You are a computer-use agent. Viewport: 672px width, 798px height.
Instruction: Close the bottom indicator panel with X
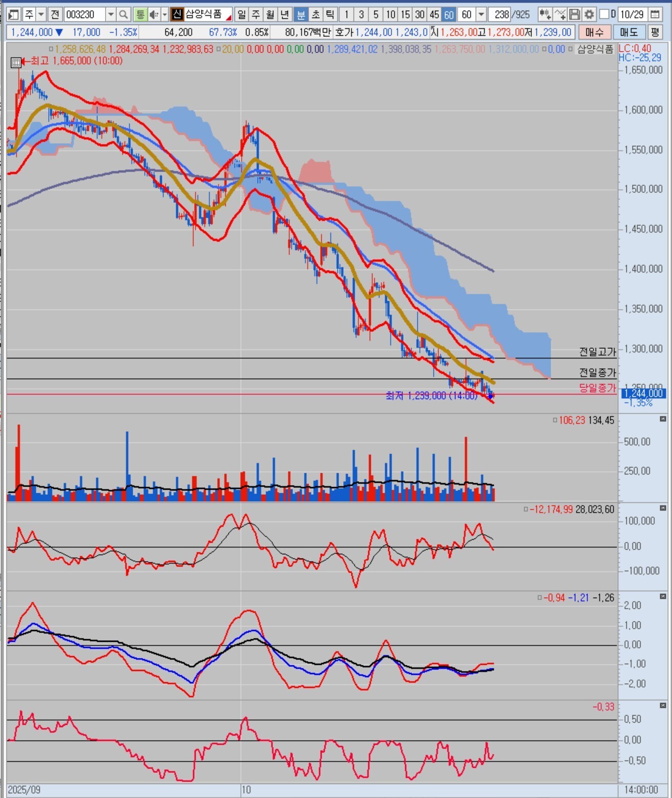(x=663, y=706)
